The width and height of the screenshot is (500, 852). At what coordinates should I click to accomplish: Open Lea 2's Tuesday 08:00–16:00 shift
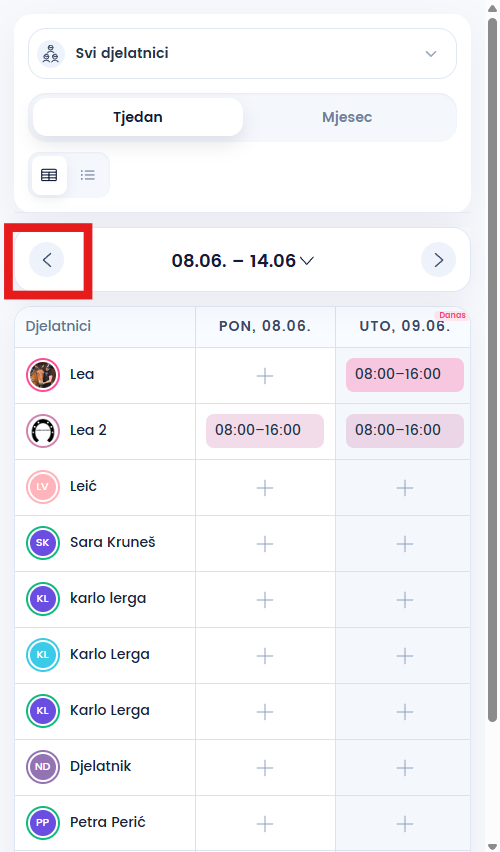tap(405, 430)
